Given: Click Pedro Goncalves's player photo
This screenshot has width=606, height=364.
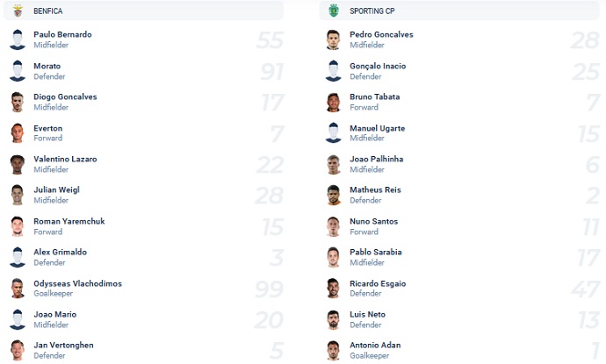Looking at the screenshot, I should [x=333, y=40].
